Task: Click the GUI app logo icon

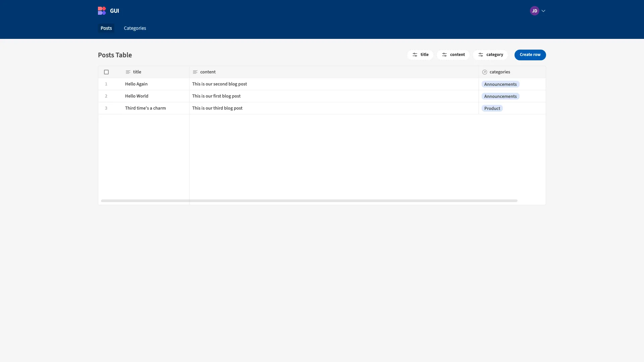Action: (x=102, y=11)
